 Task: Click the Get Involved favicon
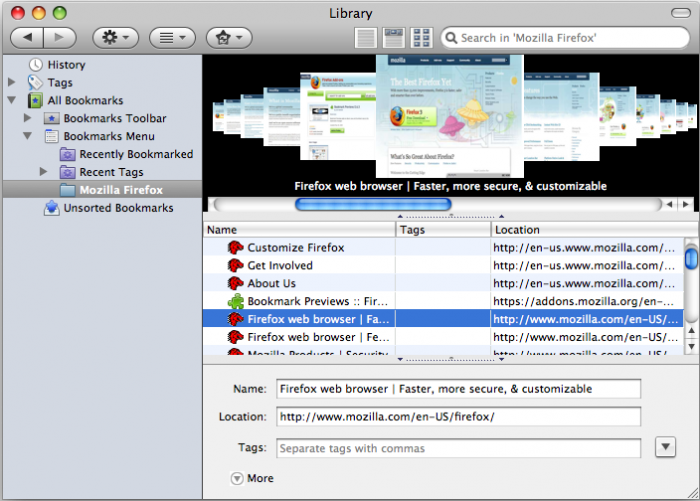(x=235, y=265)
